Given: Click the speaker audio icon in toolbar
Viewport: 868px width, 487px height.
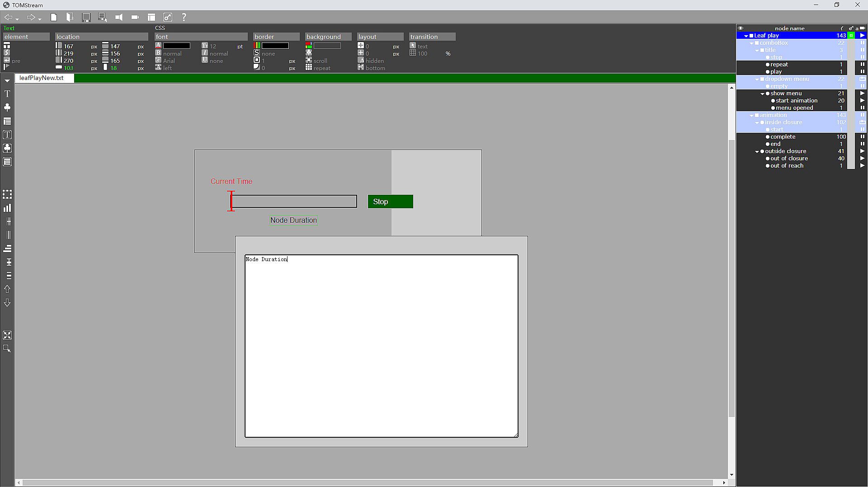Looking at the screenshot, I should click(x=119, y=17).
